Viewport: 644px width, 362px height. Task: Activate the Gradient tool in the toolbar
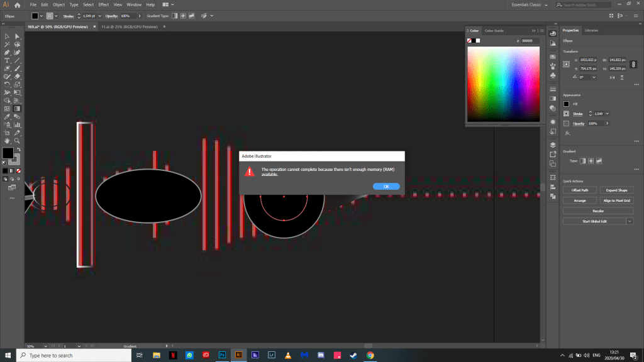pos(18,108)
